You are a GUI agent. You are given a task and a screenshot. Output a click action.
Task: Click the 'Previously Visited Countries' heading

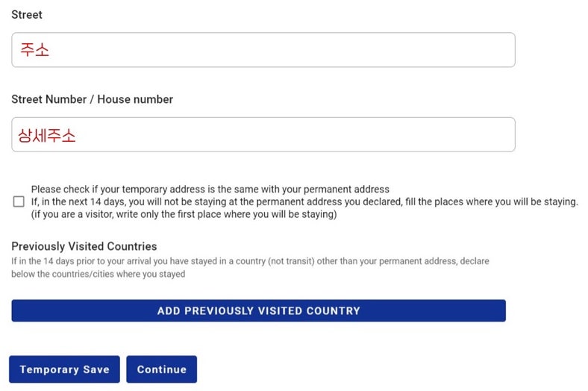(x=84, y=246)
